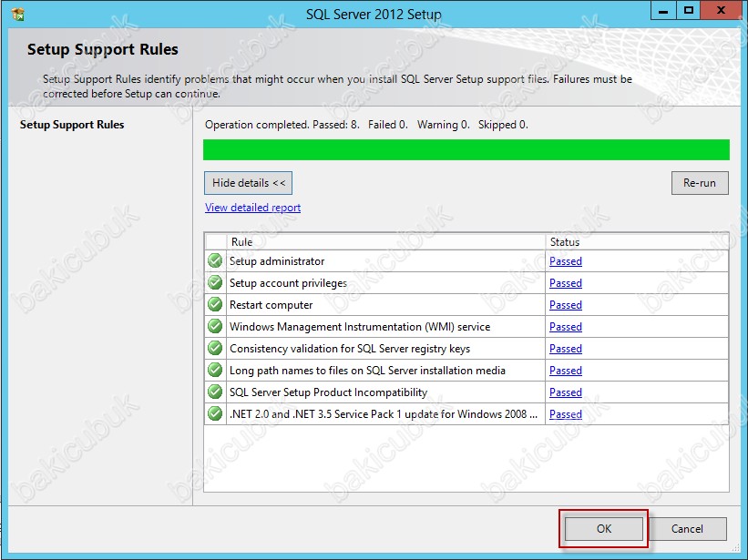Click check icon for registry keys validation
This screenshot has width=748, height=560.
coord(215,349)
